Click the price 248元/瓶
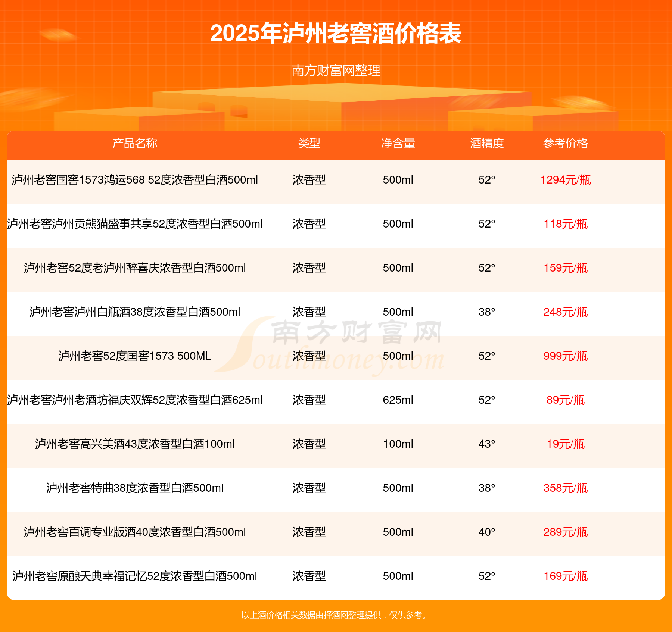 pos(566,312)
